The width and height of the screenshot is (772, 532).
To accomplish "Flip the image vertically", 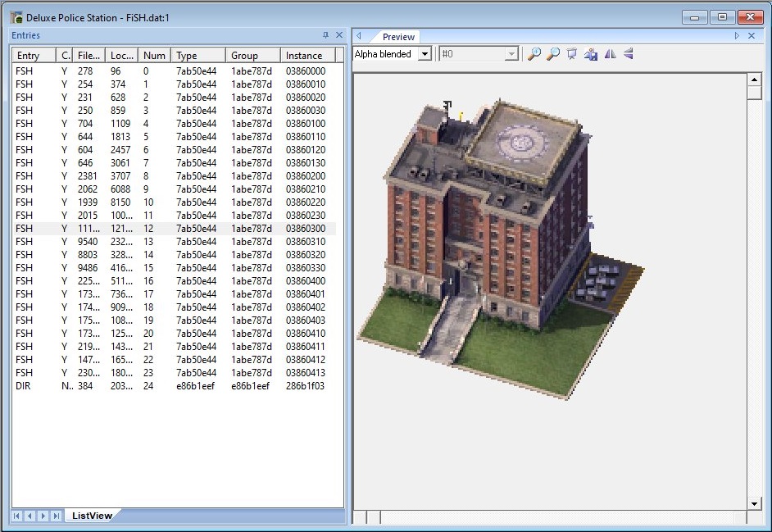I will pos(629,54).
